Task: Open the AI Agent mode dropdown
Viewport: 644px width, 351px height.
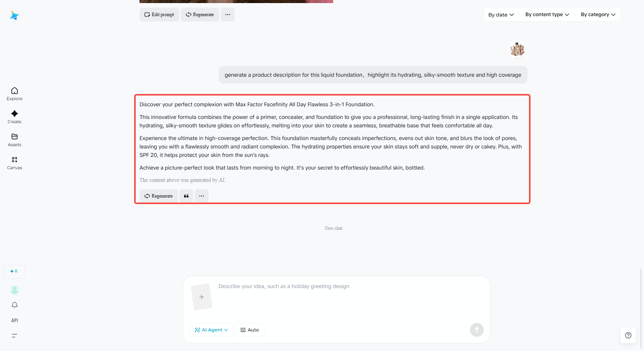Action: [x=211, y=330]
